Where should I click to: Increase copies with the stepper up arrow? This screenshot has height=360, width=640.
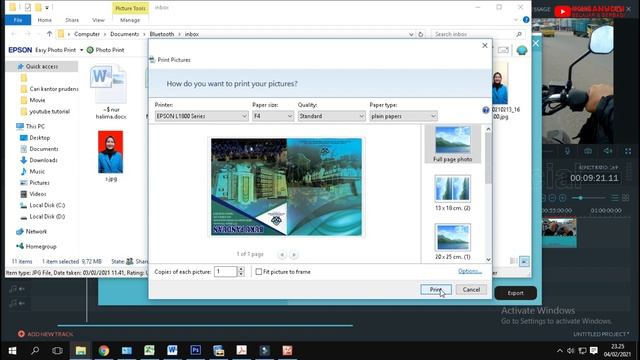click(241, 269)
